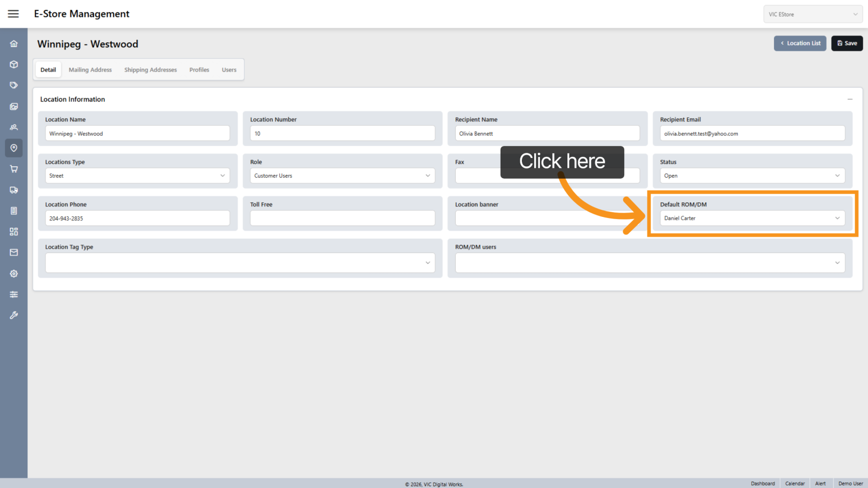This screenshot has height=488, width=868.
Task: Open the shopping cart sidebar icon
Action: click(x=14, y=169)
